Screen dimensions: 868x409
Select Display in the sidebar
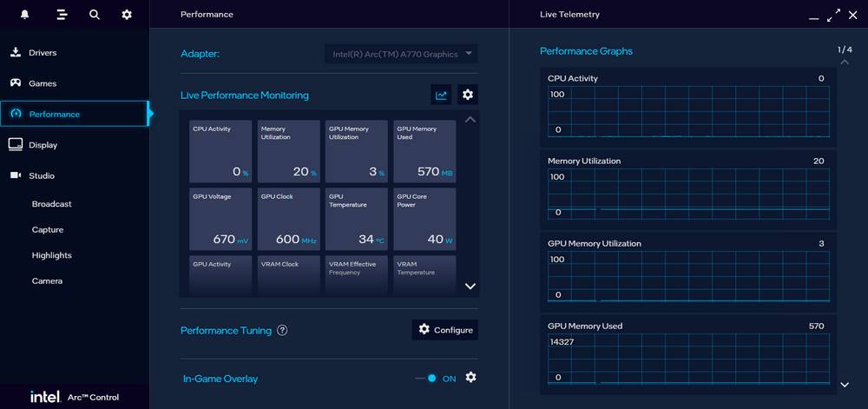[43, 145]
